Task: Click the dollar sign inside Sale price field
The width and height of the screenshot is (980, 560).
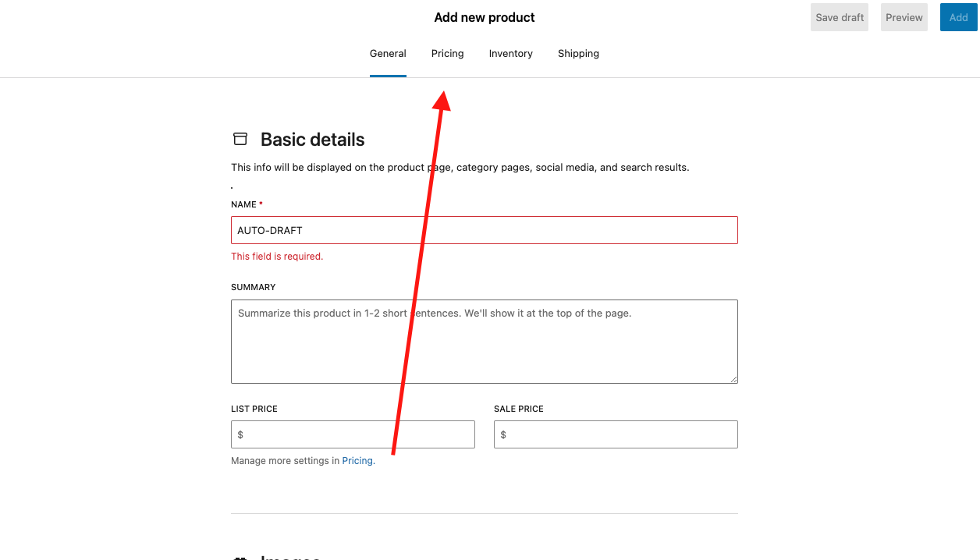Action: [x=502, y=434]
